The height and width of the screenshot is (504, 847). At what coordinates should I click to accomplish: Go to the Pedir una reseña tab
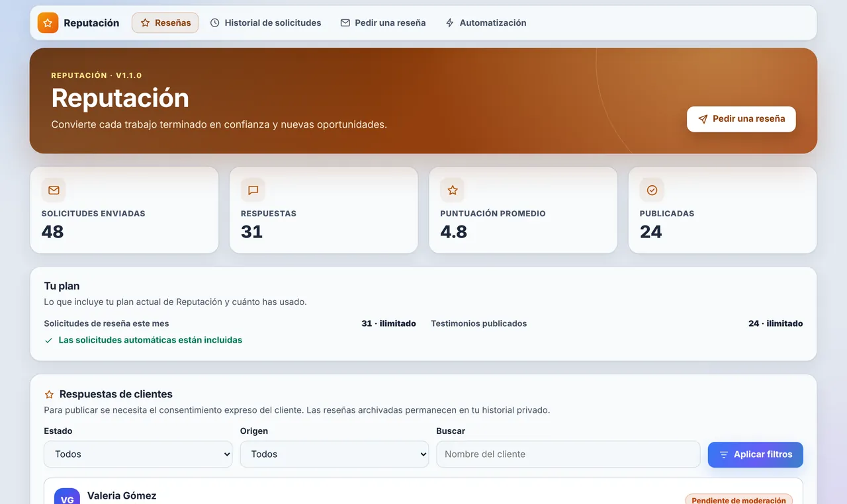pyautogui.click(x=383, y=22)
